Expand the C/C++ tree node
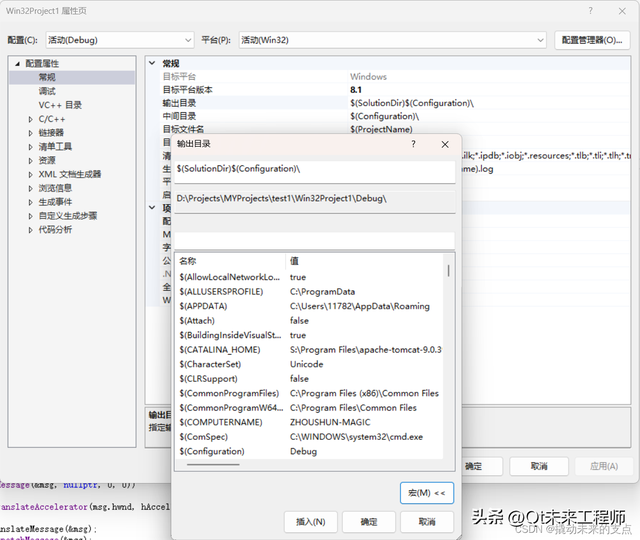The height and width of the screenshot is (540, 640). point(31,119)
